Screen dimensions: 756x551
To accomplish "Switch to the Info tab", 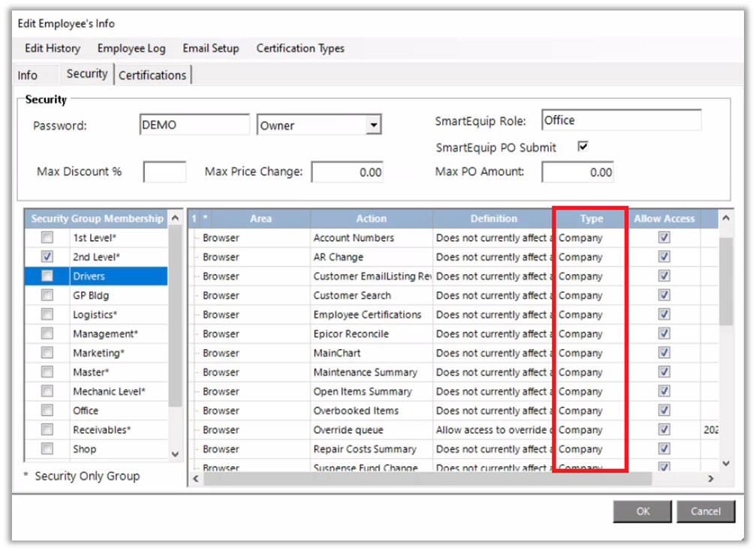I will (x=28, y=75).
